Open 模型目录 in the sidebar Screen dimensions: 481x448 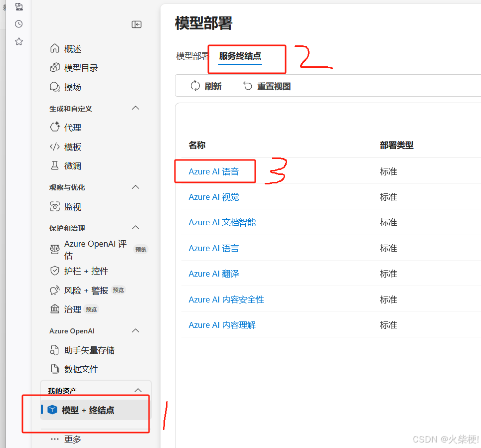coord(81,68)
